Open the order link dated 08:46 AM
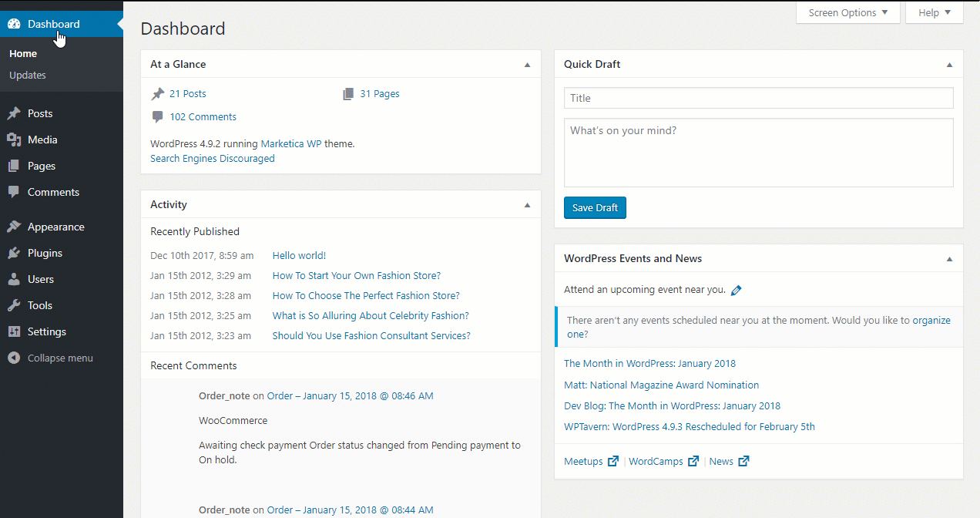Viewport: 980px width, 518px height. click(351, 396)
